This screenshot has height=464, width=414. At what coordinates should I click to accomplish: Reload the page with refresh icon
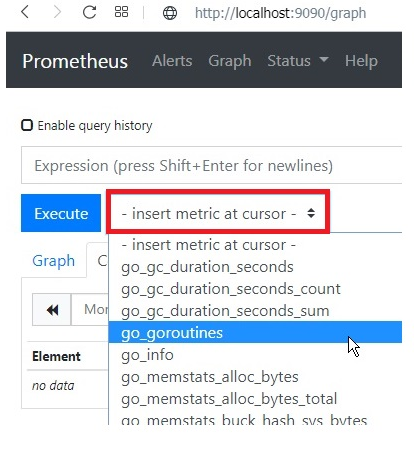tap(89, 12)
